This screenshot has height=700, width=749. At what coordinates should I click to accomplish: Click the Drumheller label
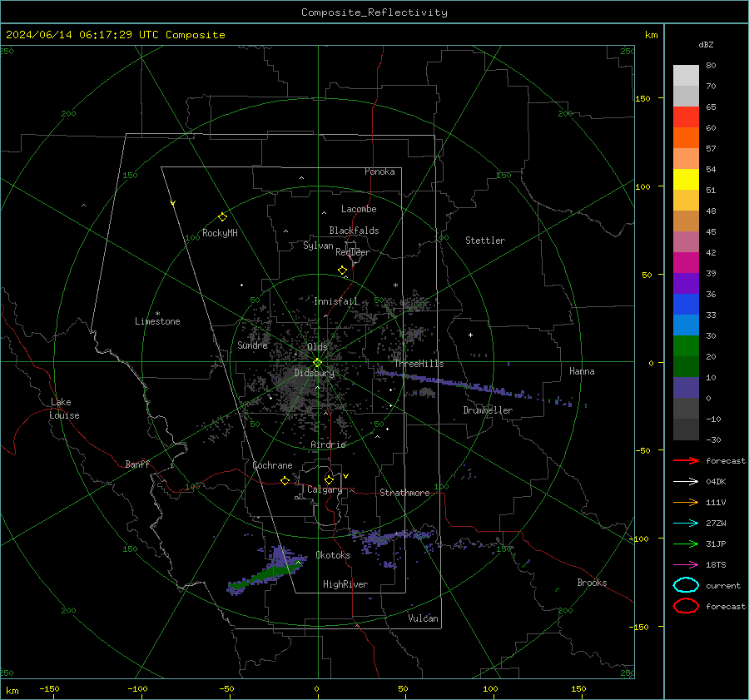(x=488, y=410)
